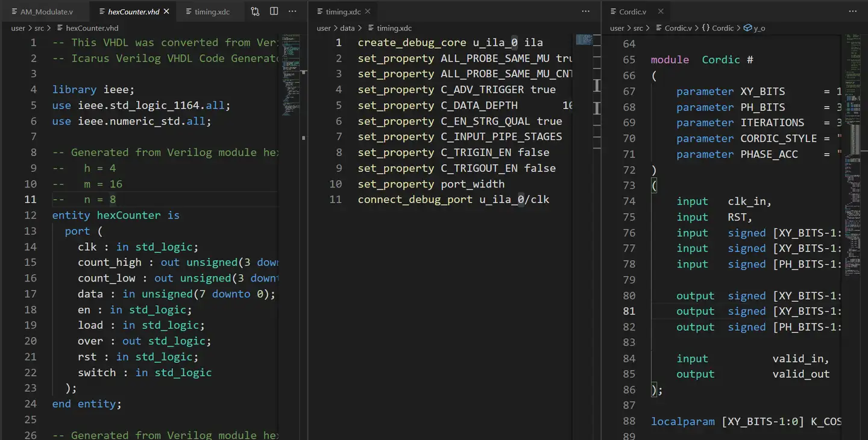868x440 pixels.
Task: Click 'output valid_out' line
Action: 753,374
